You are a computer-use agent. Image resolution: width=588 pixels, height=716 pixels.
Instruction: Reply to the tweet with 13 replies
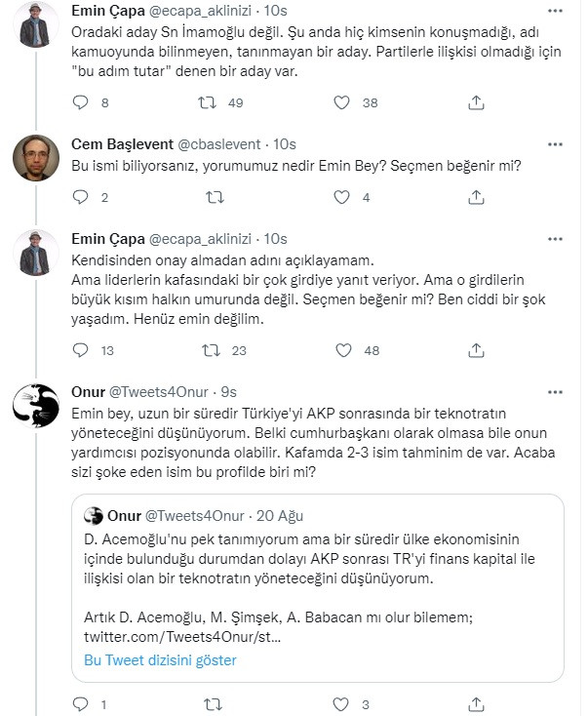[80, 350]
